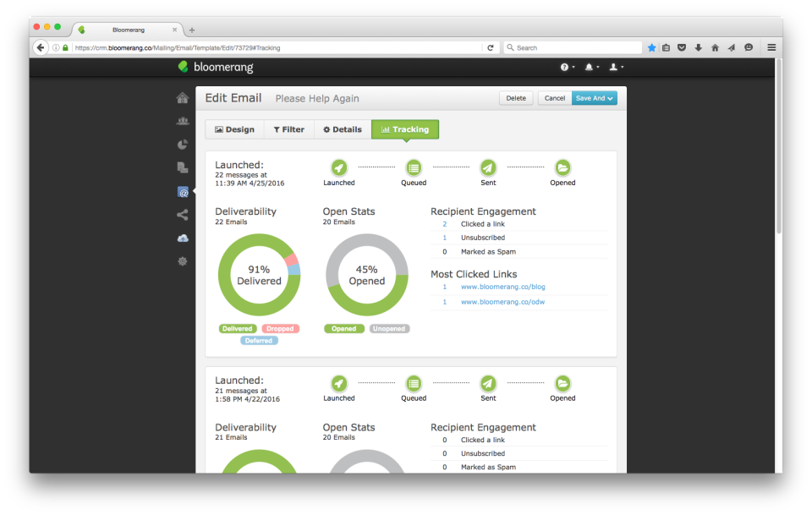Select the Email @ sidebar icon

183,192
